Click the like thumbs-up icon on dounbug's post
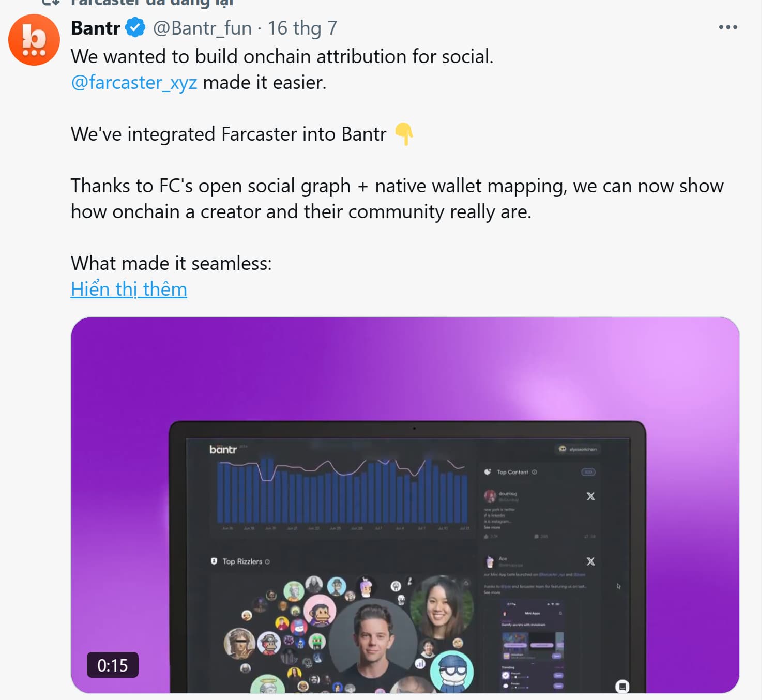Screen dimensions: 774x700 pos(486,536)
